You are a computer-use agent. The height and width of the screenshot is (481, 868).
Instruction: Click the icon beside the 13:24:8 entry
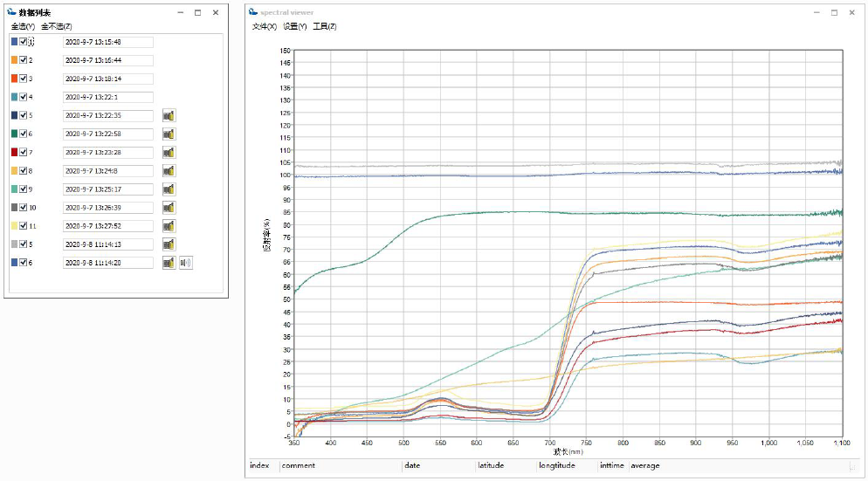point(169,171)
